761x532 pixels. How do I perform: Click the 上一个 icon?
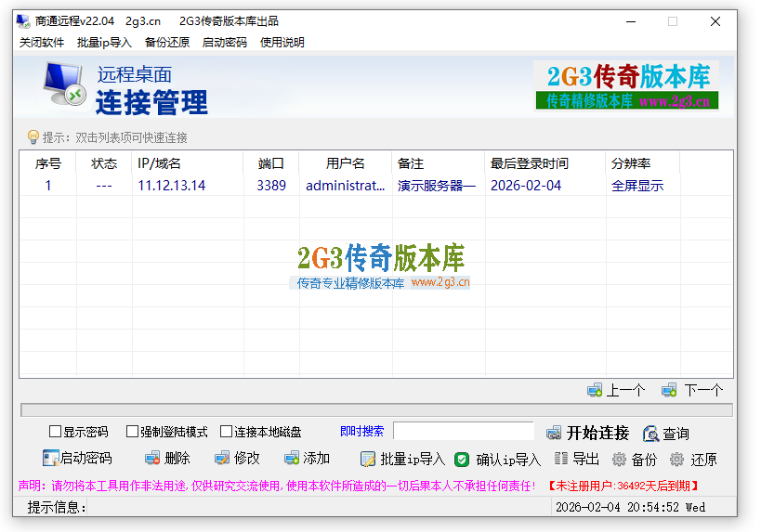pyautogui.click(x=595, y=390)
